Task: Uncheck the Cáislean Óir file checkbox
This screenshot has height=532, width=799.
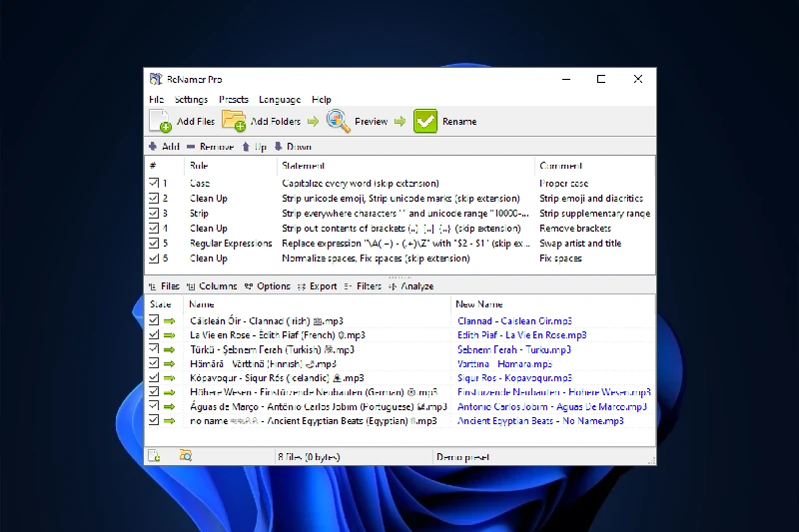Action: click(154, 320)
